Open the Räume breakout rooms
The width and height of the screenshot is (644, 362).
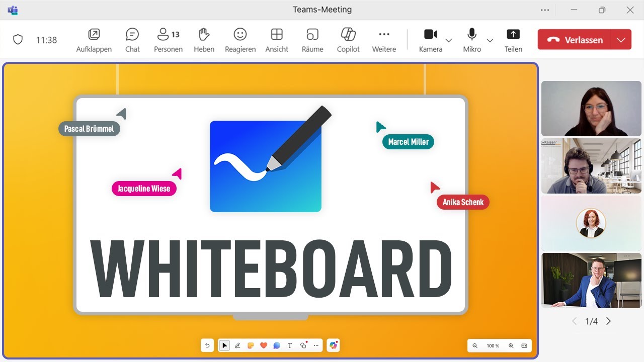tap(312, 40)
